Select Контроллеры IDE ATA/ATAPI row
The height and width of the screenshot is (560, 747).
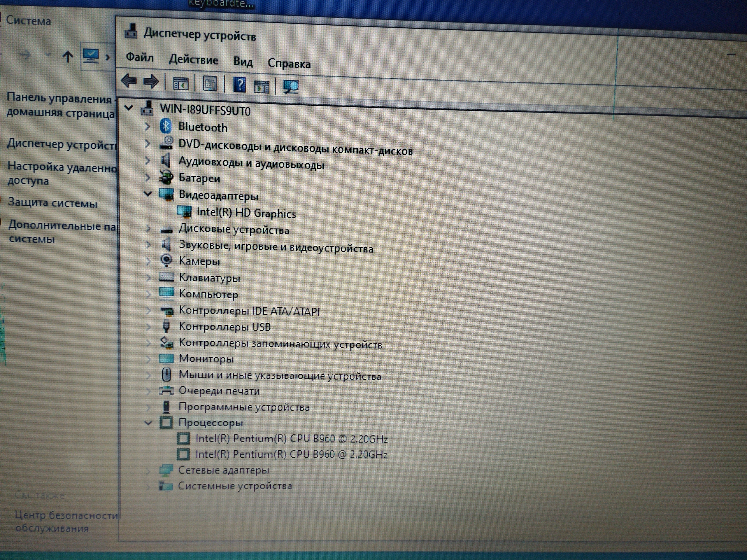coord(249,311)
